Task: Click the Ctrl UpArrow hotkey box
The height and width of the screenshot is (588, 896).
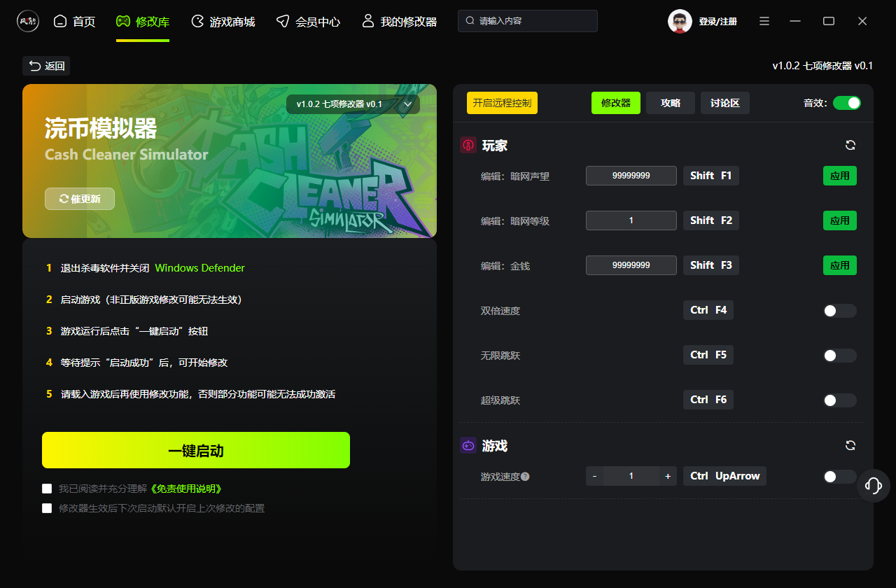Action: coord(725,476)
